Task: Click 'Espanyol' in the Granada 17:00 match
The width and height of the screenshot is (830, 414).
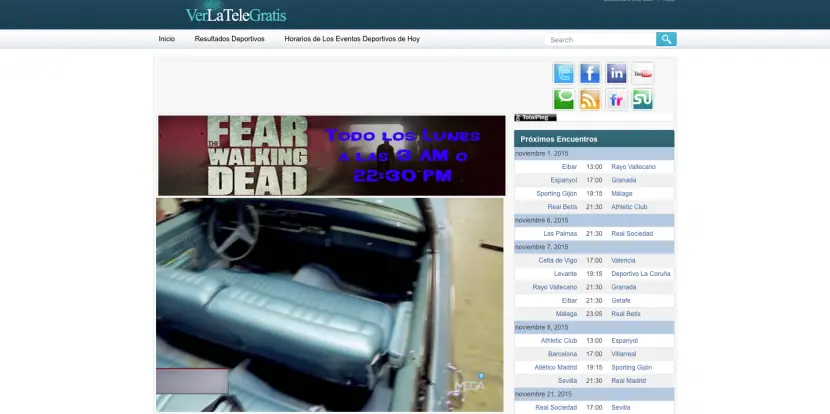Action: point(564,180)
